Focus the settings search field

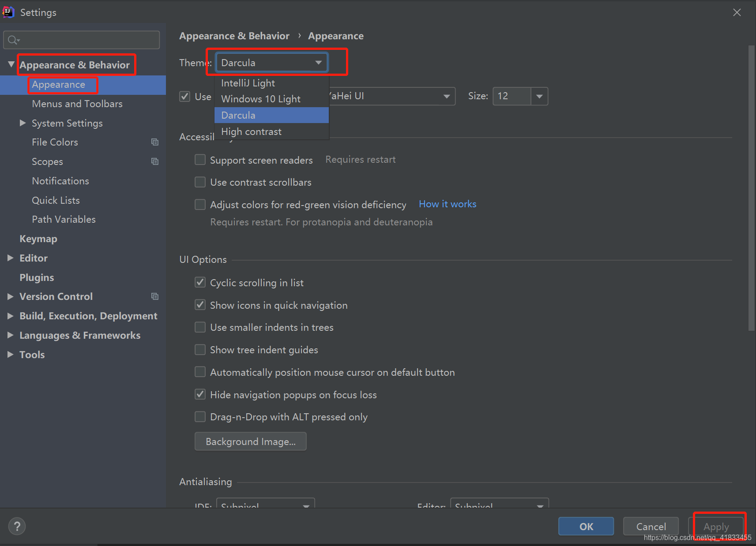tap(82, 40)
